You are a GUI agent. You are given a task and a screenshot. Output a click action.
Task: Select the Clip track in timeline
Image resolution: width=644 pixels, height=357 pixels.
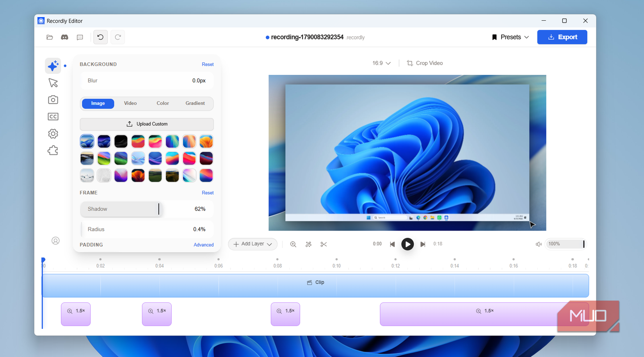pos(315,286)
